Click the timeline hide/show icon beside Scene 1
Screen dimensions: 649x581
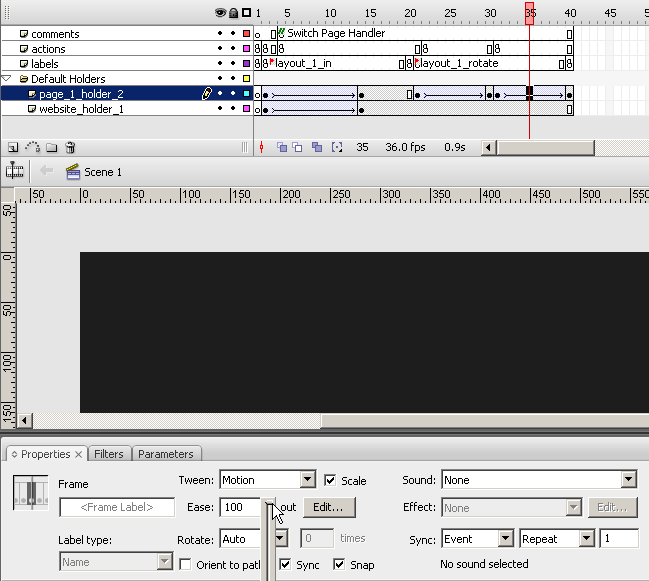(15, 171)
